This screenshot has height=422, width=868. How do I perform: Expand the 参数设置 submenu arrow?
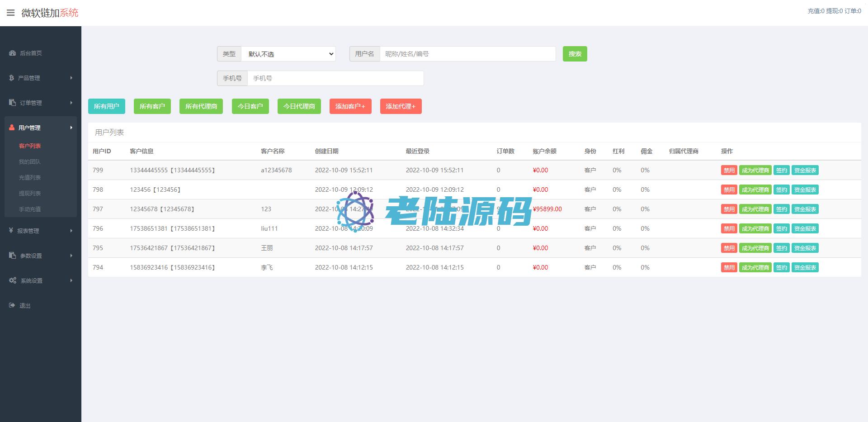pos(71,256)
